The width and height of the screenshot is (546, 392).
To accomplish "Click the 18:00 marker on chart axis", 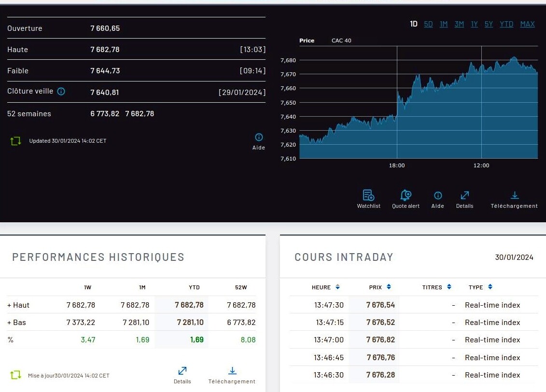I will click(397, 165).
